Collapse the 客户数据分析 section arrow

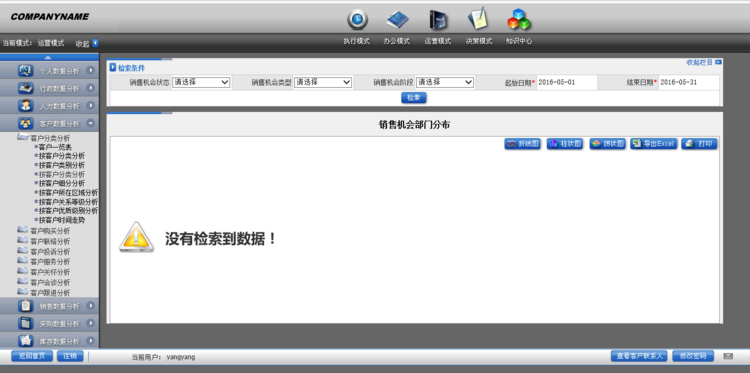click(x=90, y=123)
